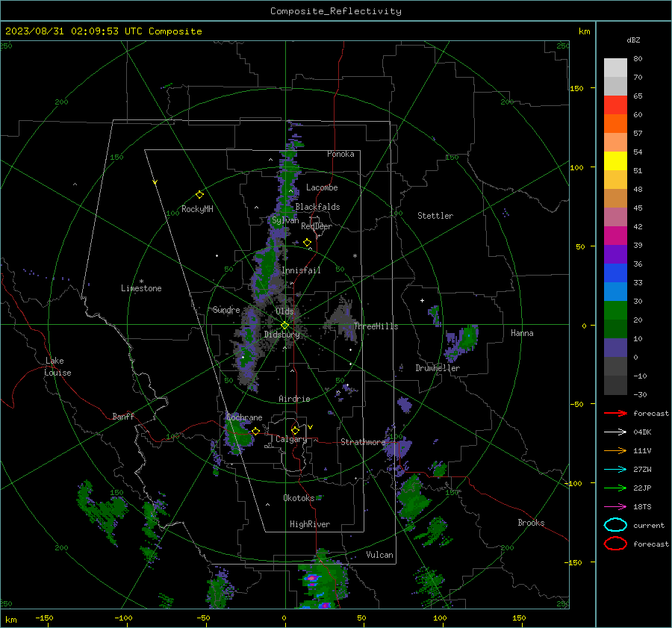
Task: Click the Didsbury label
Action: [x=281, y=335]
